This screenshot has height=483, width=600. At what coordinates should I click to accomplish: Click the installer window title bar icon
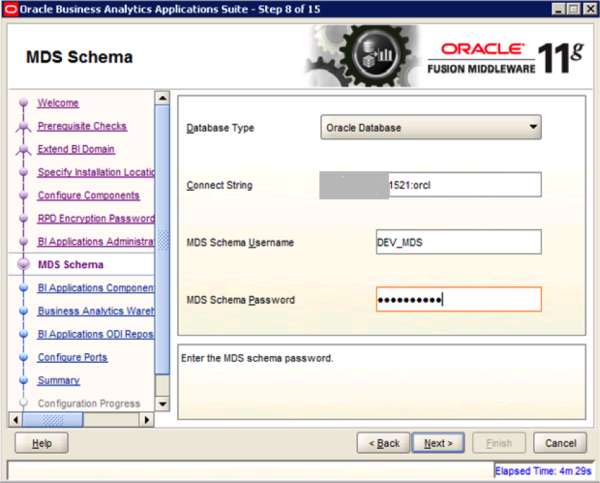(x=11, y=9)
